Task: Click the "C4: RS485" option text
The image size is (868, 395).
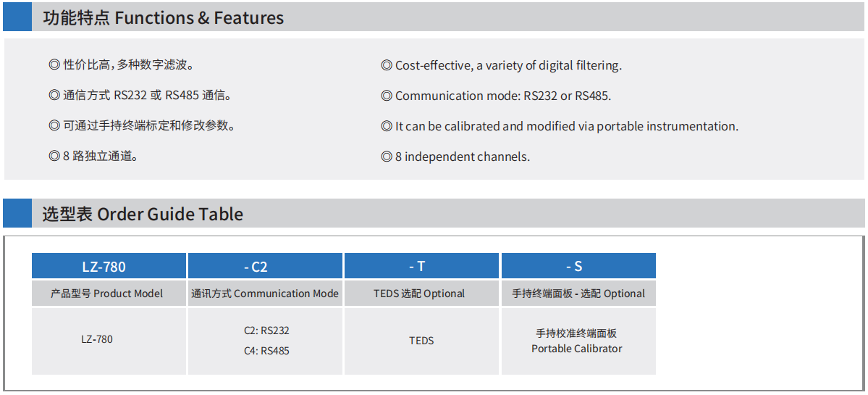Action: click(266, 351)
